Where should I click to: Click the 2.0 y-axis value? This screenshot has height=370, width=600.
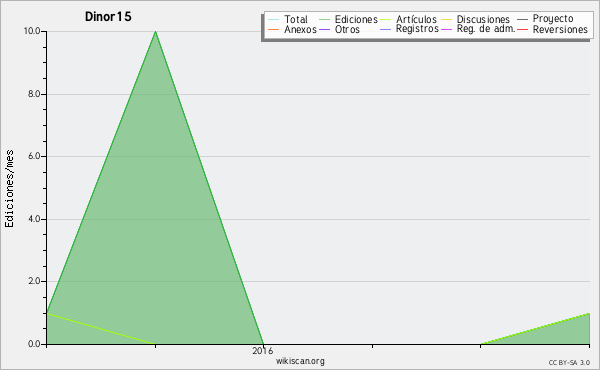tap(34, 281)
